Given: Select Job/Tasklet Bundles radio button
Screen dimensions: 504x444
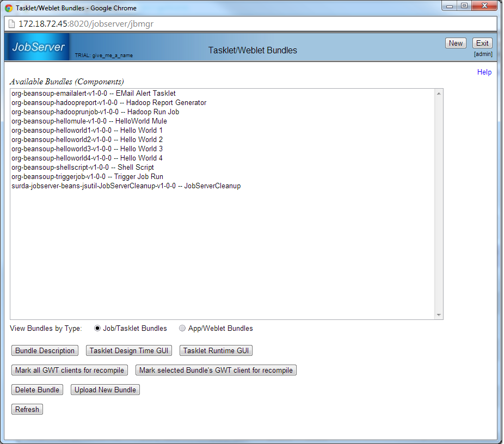Looking at the screenshot, I should coord(97,329).
